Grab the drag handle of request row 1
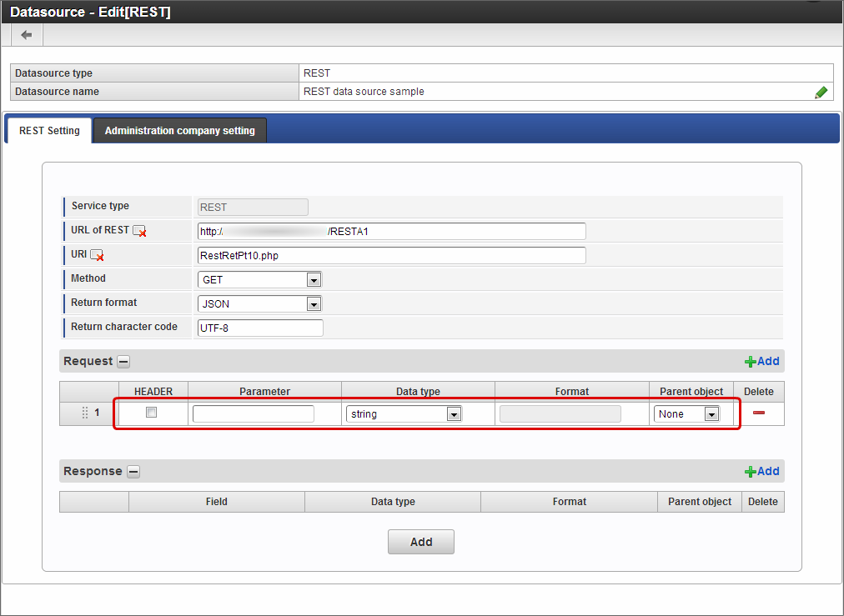844x616 pixels. pyautogui.click(x=84, y=413)
